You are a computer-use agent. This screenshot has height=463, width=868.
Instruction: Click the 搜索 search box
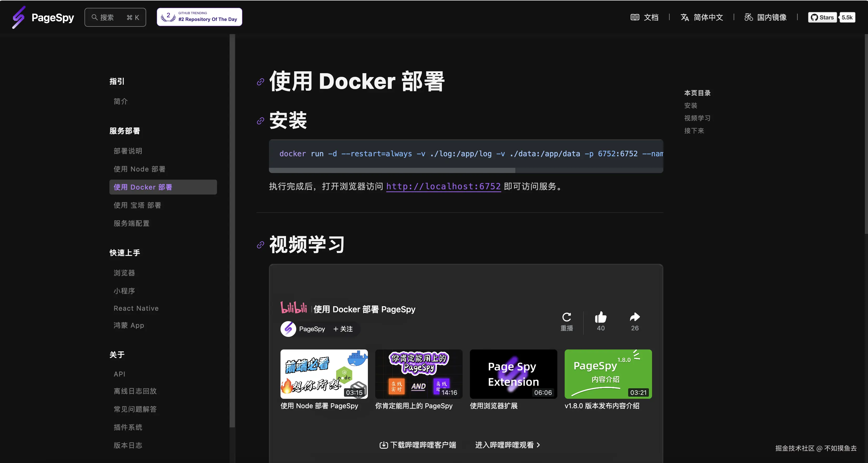pos(115,17)
